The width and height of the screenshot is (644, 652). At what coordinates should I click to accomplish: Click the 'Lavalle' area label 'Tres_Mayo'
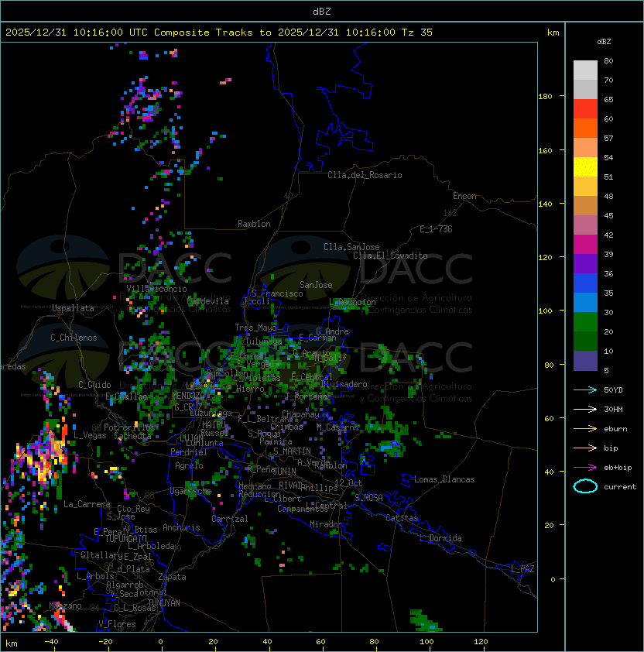255,328
